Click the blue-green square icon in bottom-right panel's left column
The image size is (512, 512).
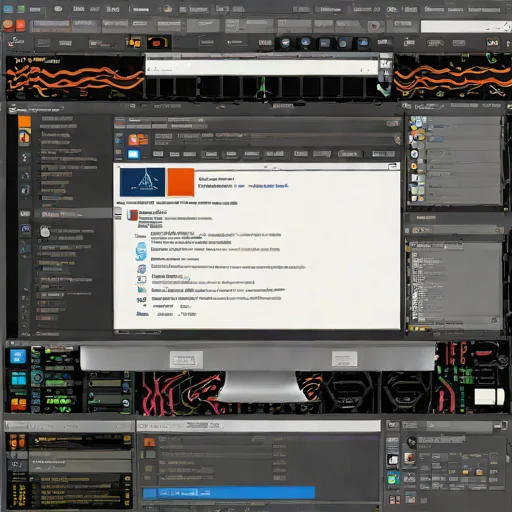(393, 478)
